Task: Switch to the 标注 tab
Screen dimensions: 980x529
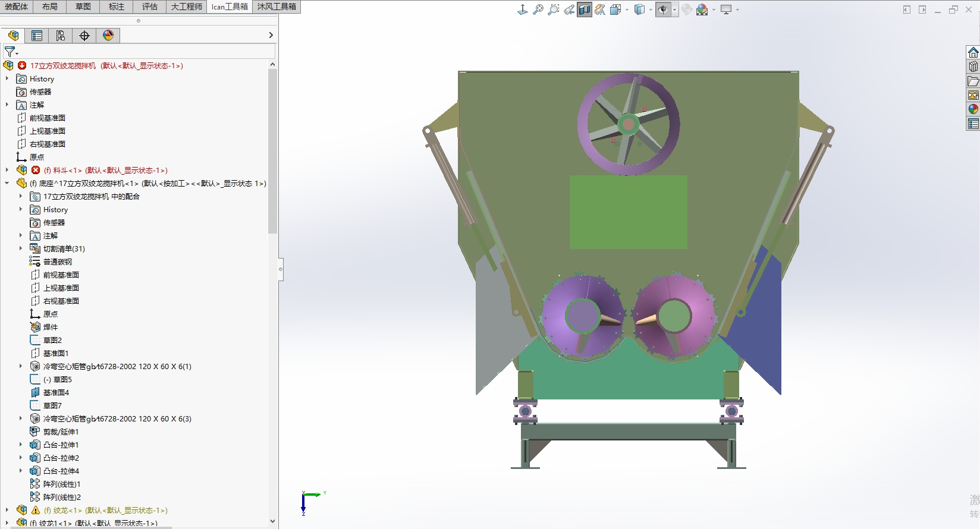Action: pos(117,7)
